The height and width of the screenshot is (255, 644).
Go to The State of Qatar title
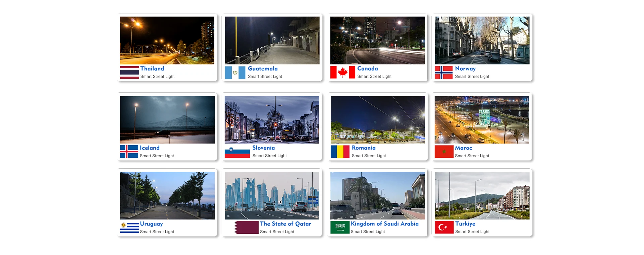click(x=285, y=224)
